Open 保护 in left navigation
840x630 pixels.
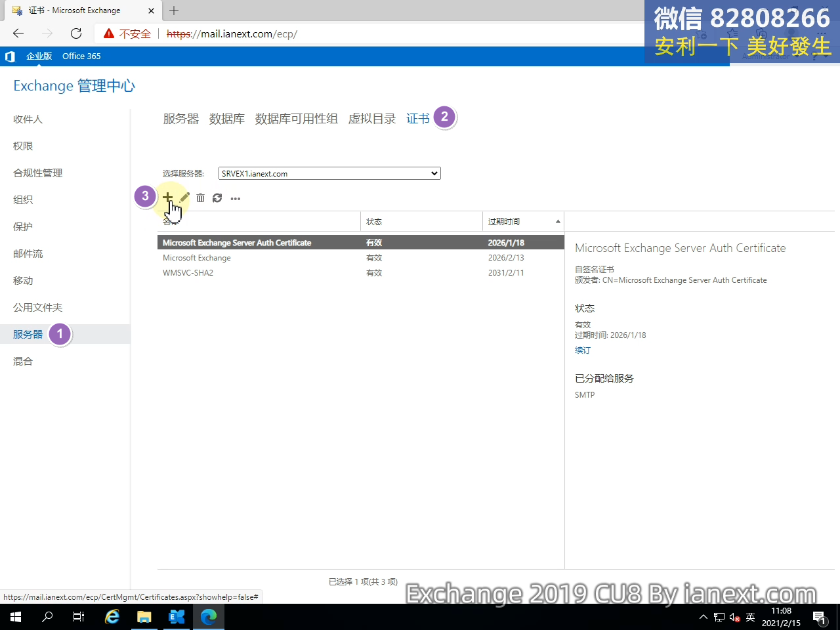(x=23, y=226)
